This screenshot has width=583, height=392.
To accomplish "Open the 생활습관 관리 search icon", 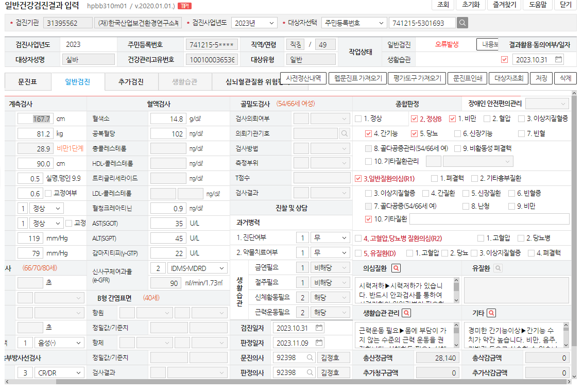I will tap(407, 313).
